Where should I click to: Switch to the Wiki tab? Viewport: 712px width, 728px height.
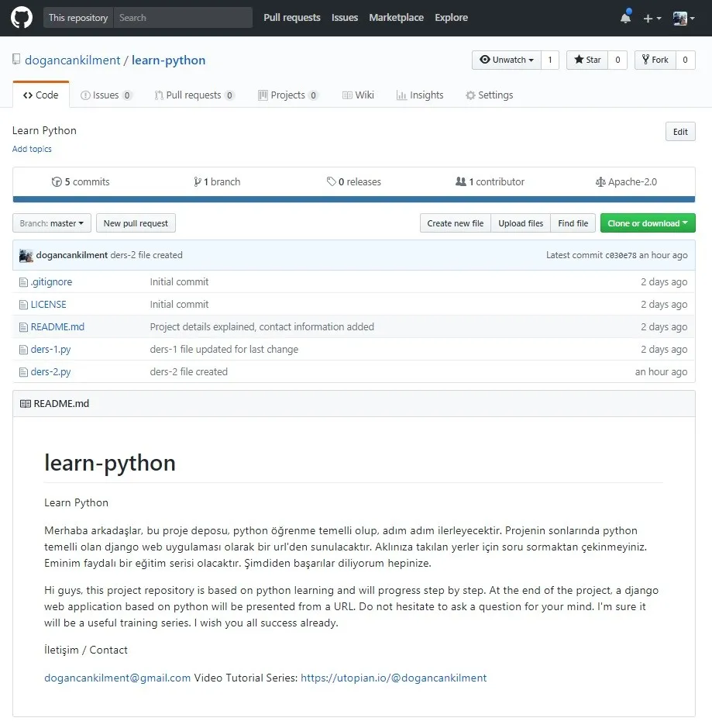pos(358,95)
